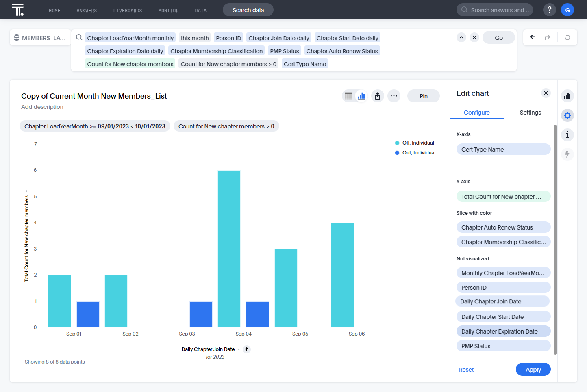Toggle the Off, Individual legend series
The height and width of the screenshot is (392, 587).
[415, 143]
